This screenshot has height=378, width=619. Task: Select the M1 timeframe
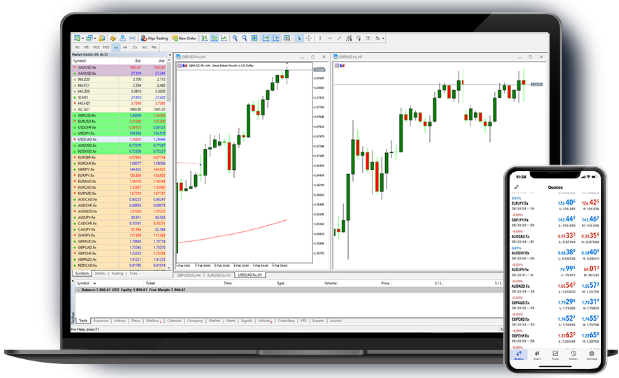77,47
